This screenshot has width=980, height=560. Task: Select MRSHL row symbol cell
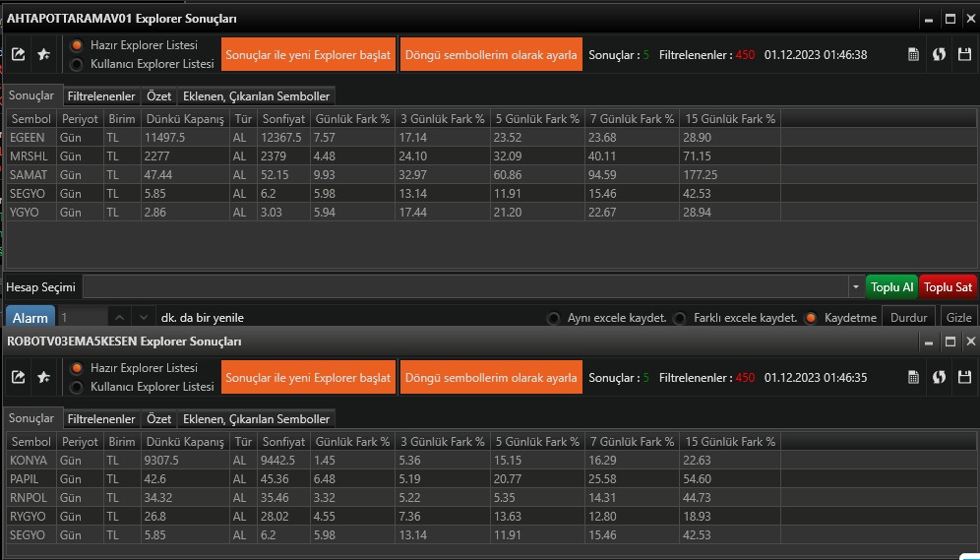point(31,156)
